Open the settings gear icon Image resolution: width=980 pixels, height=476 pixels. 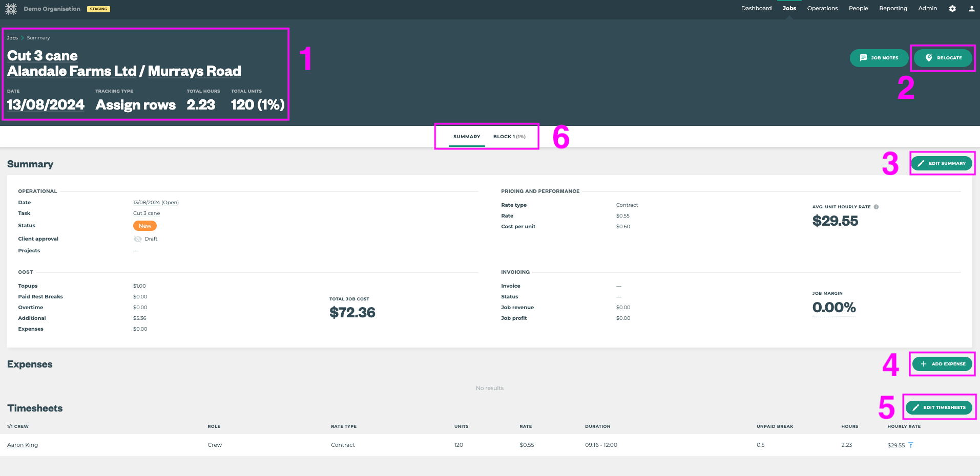pos(952,9)
